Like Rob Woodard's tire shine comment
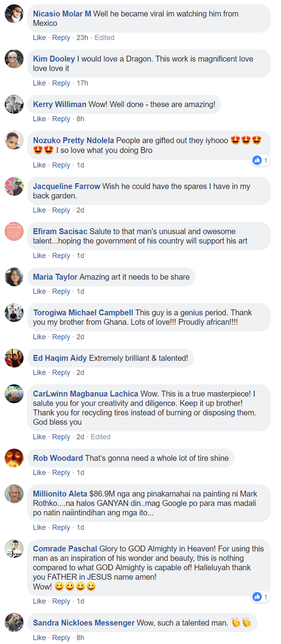Viewport: 281px width, 644px height. (39, 473)
